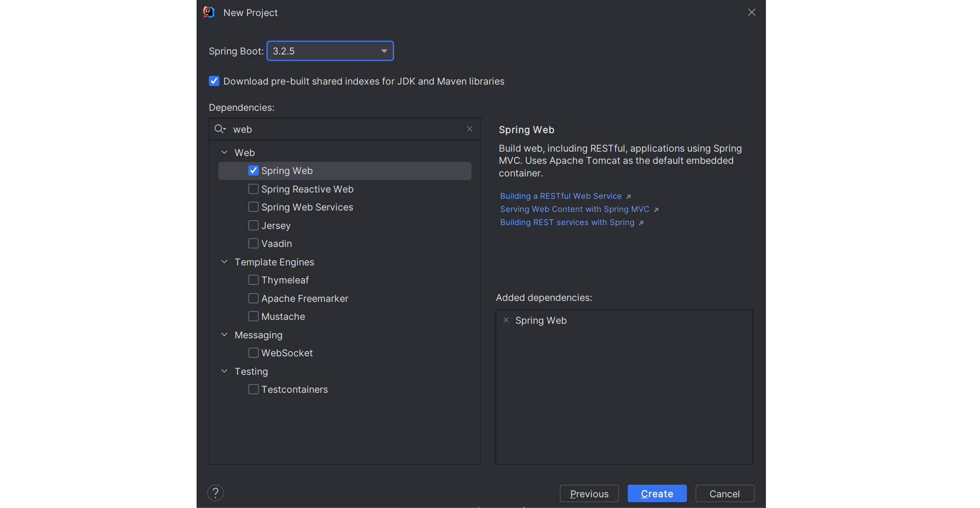Image resolution: width=980 pixels, height=508 pixels.
Task: Open Serving Web Content with Spring MVC link
Action: coord(575,209)
